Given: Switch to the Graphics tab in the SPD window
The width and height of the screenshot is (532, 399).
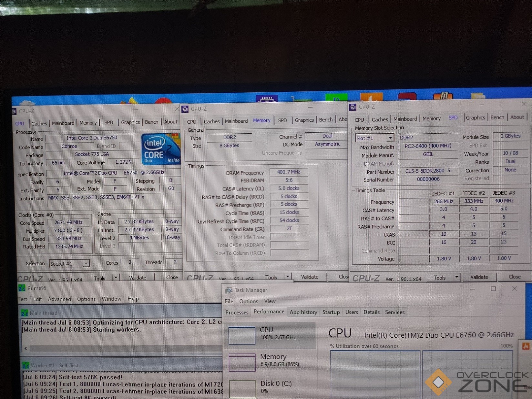Looking at the screenshot, I should click(475, 118).
